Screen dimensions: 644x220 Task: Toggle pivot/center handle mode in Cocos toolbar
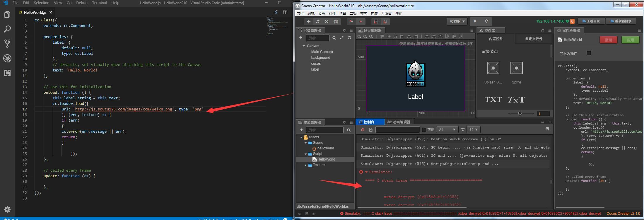(x=351, y=22)
